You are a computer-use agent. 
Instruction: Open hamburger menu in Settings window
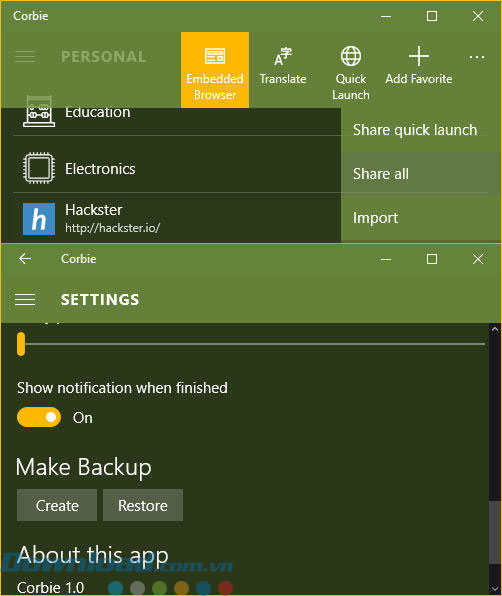coord(25,300)
